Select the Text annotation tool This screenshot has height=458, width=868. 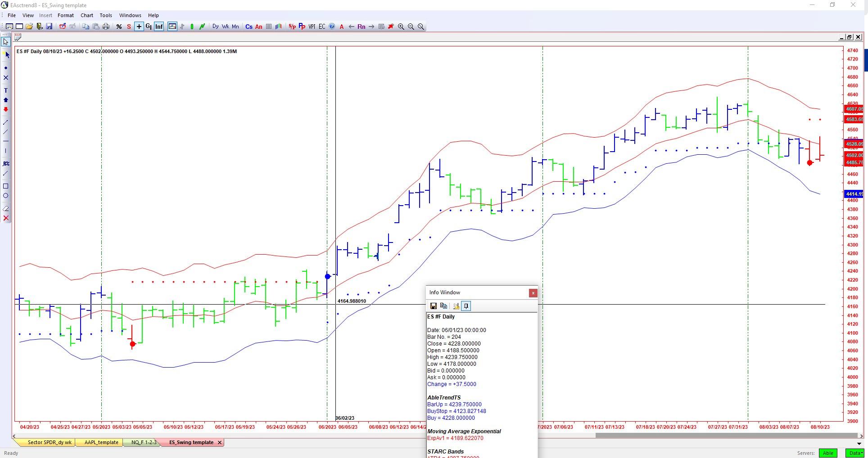tap(6, 90)
